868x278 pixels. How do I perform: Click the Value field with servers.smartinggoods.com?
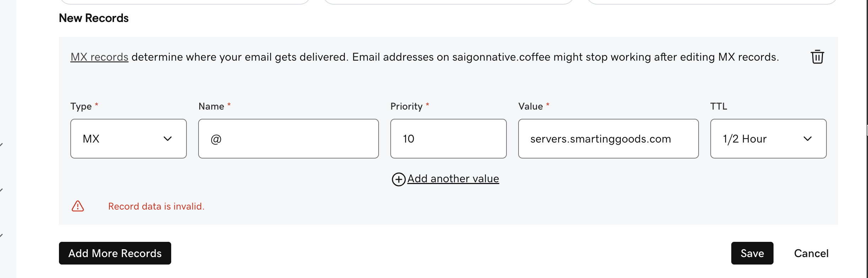tap(608, 139)
